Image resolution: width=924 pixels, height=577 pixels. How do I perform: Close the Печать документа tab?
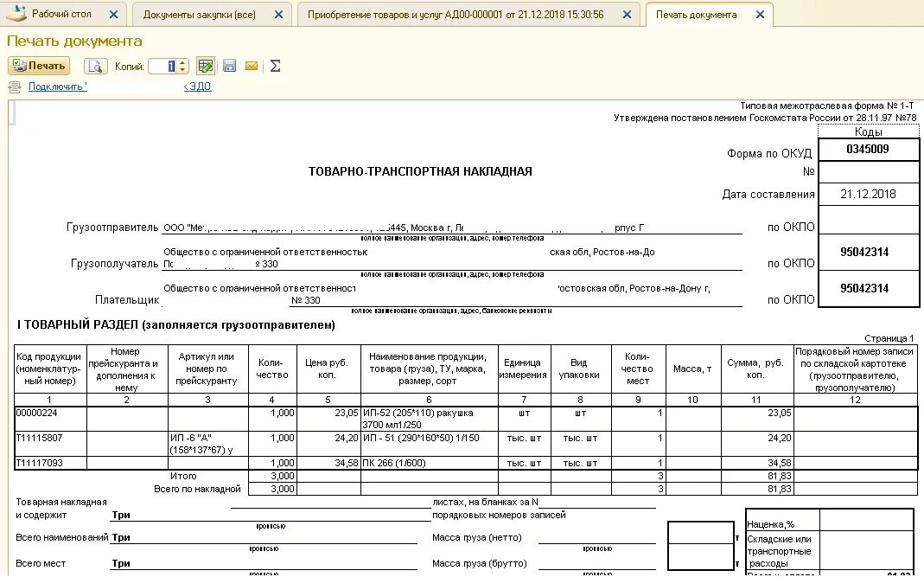760,15
